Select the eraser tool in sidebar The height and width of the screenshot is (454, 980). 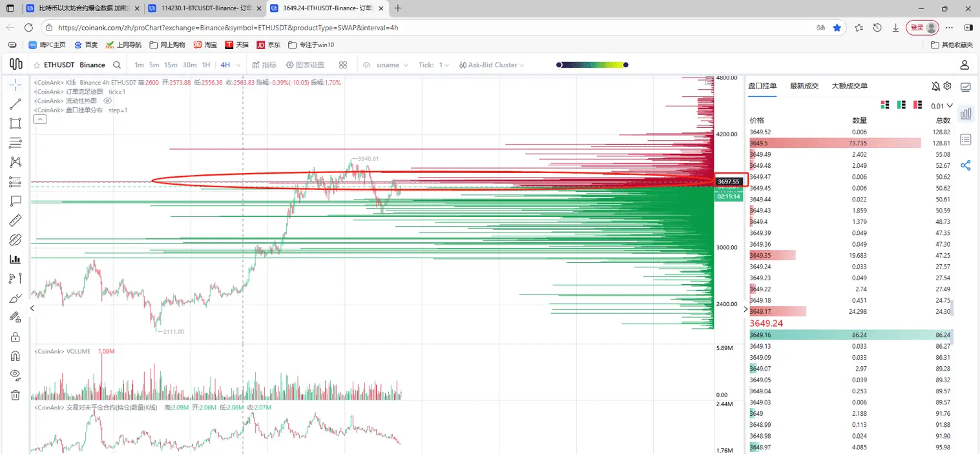(16, 240)
